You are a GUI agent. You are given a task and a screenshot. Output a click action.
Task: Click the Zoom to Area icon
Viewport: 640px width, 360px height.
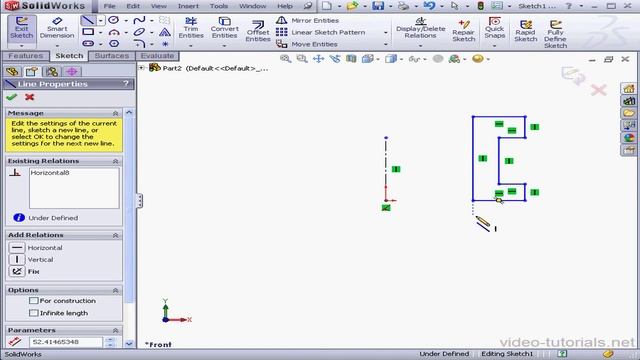tap(302, 59)
